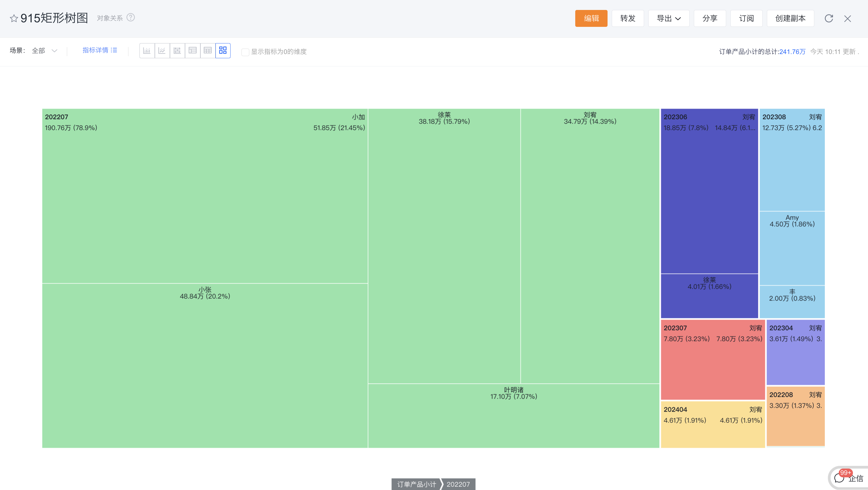The height and width of the screenshot is (490, 868).
Task: Click 订单产品小计 breadcrumb item
Action: point(416,484)
